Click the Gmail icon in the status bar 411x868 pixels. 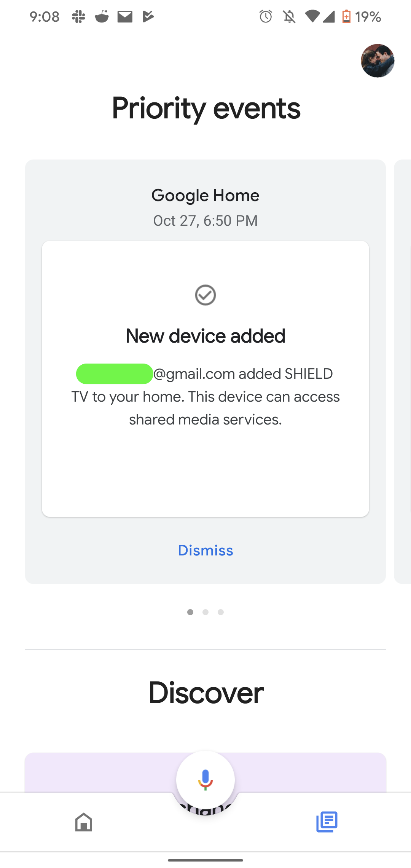click(x=126, y=16)
